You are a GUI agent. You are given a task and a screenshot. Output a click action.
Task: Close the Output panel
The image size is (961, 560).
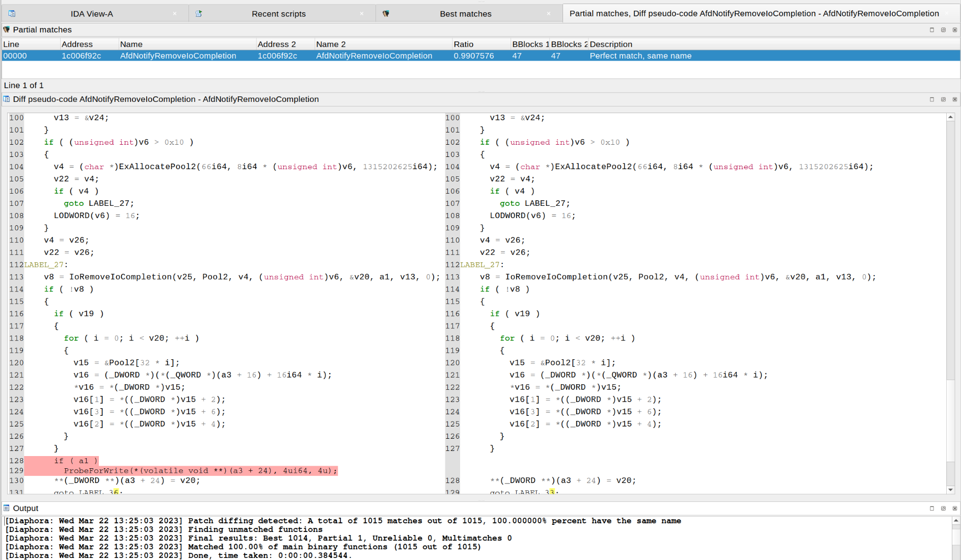(x=954, y=509)
